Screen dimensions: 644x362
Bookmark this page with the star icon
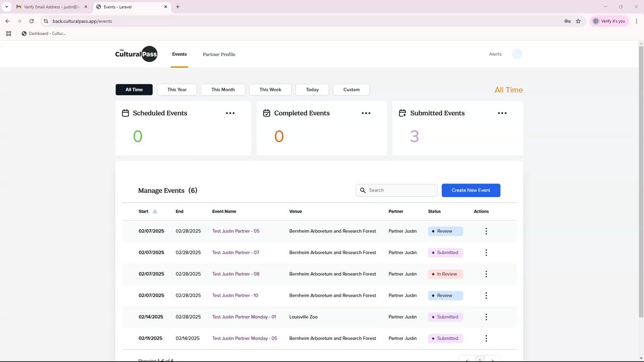[578, 21]
